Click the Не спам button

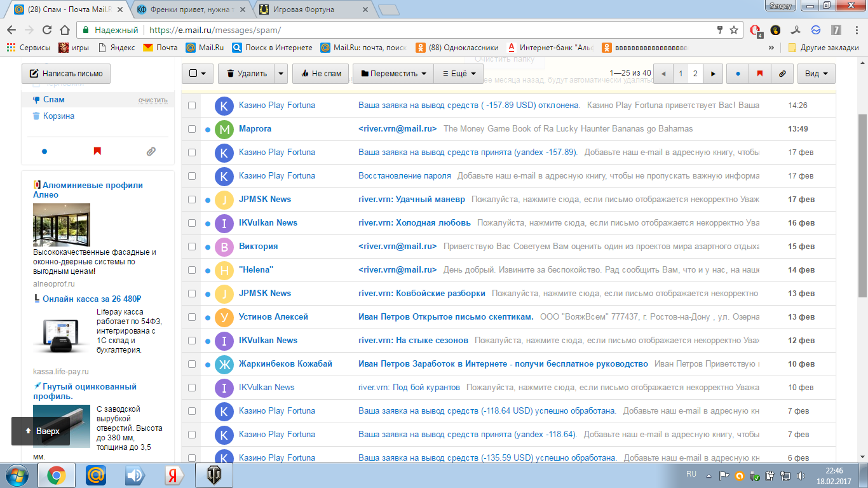320,74
